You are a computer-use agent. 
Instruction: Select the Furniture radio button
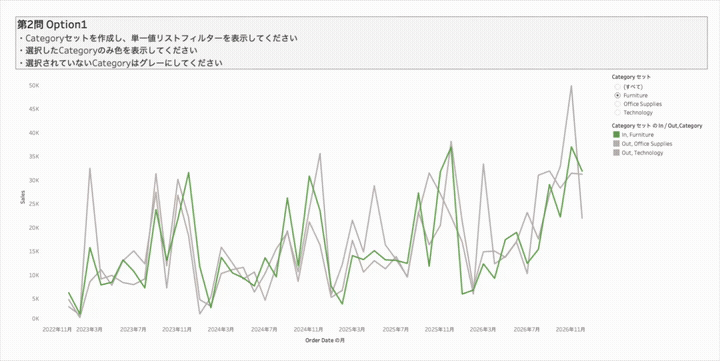point(618,96)
